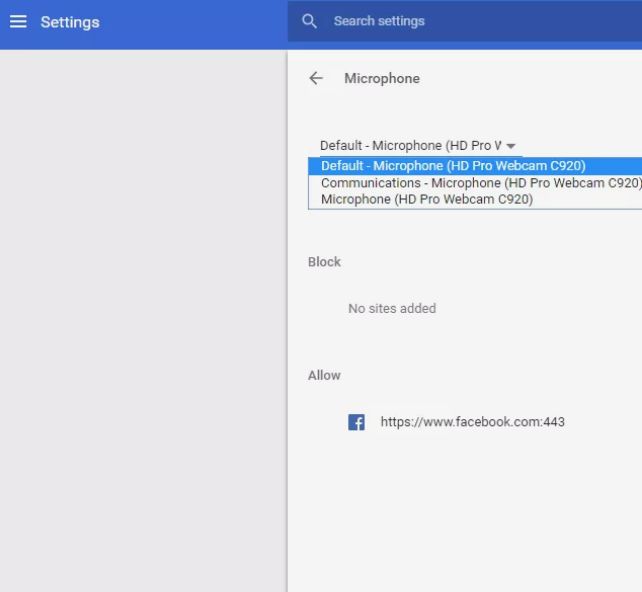This screenshot has width=642, height=592.
Task: Choose Communications - Microphone option
Action: [475, 183]
